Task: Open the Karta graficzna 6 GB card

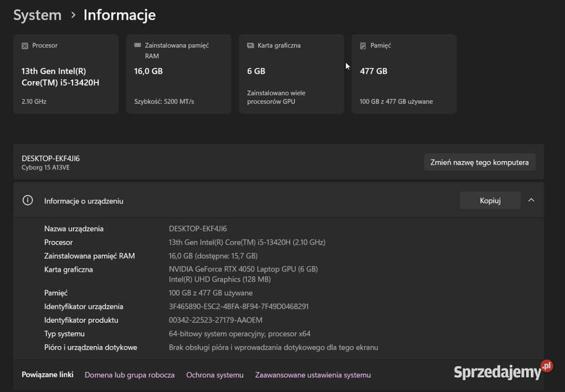Action: pos(291,74)
